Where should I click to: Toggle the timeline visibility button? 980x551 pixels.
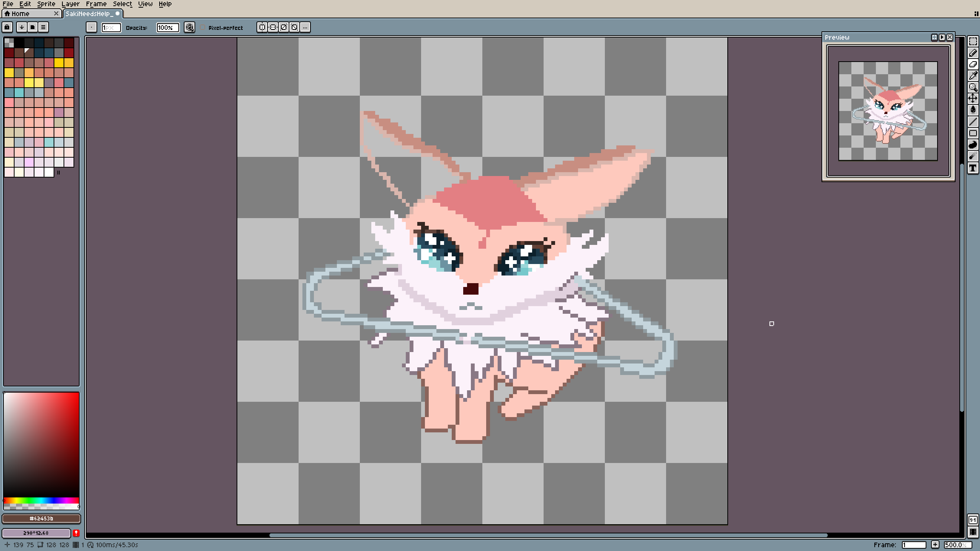[973, 532]
